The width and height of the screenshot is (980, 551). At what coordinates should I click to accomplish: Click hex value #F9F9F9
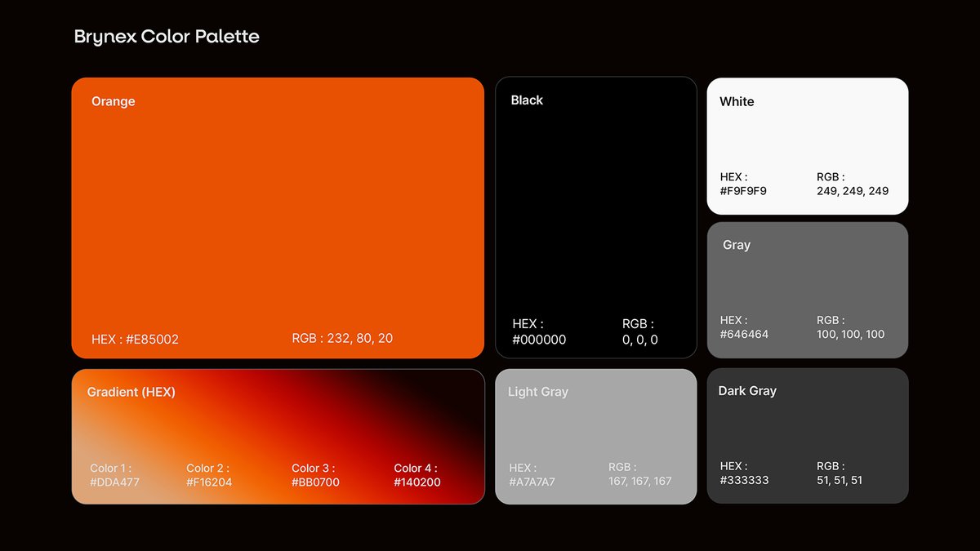pos(743,191)
